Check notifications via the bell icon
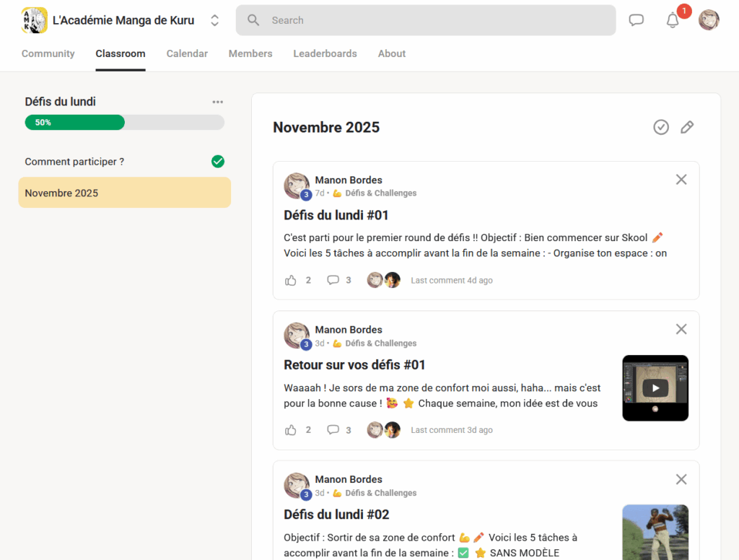Image resolution: width=739 pixels, height=560 pixels. pos(673,20)
